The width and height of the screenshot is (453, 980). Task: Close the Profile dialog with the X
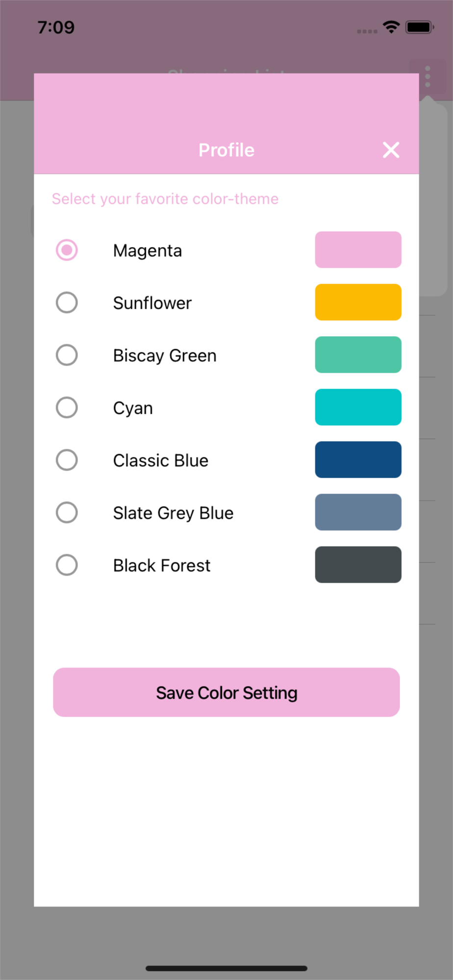[x=391, y=150]
